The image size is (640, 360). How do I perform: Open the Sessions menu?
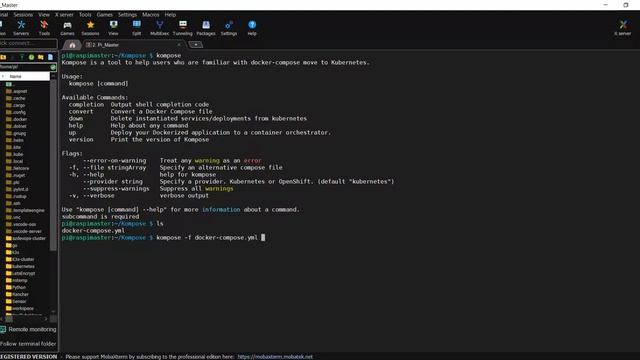click(23, 15)
